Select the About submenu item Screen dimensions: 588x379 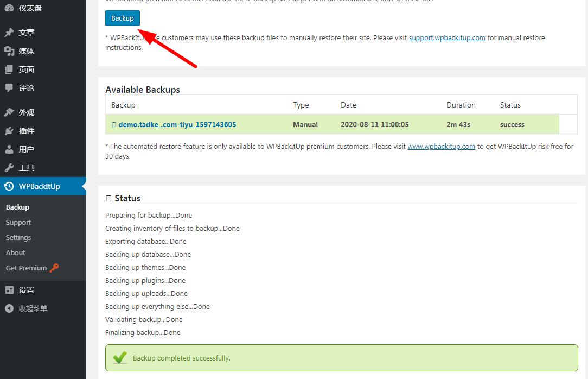16,253
